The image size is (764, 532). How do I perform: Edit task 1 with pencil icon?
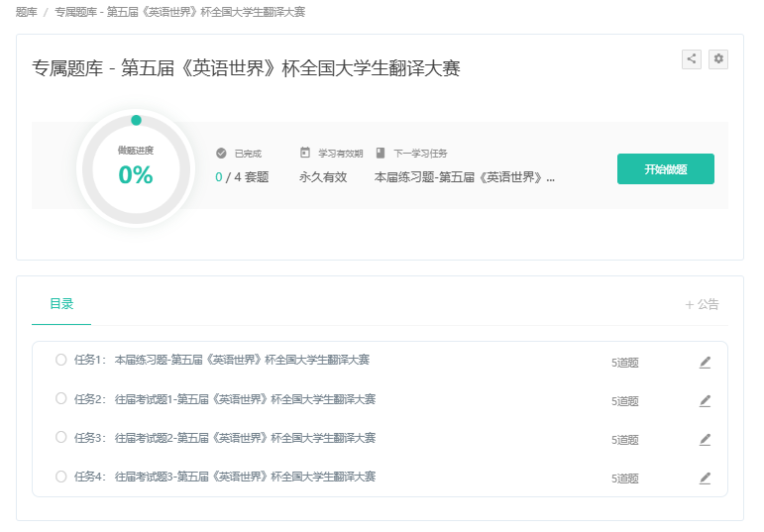click(x=705, y=363)
